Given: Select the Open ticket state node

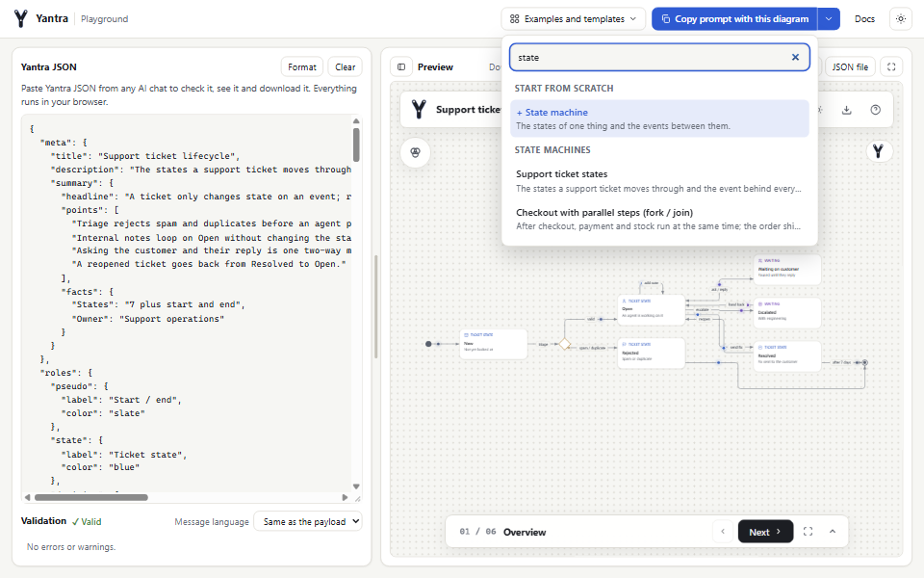Looking at the screenshot, I should (652, 309).
